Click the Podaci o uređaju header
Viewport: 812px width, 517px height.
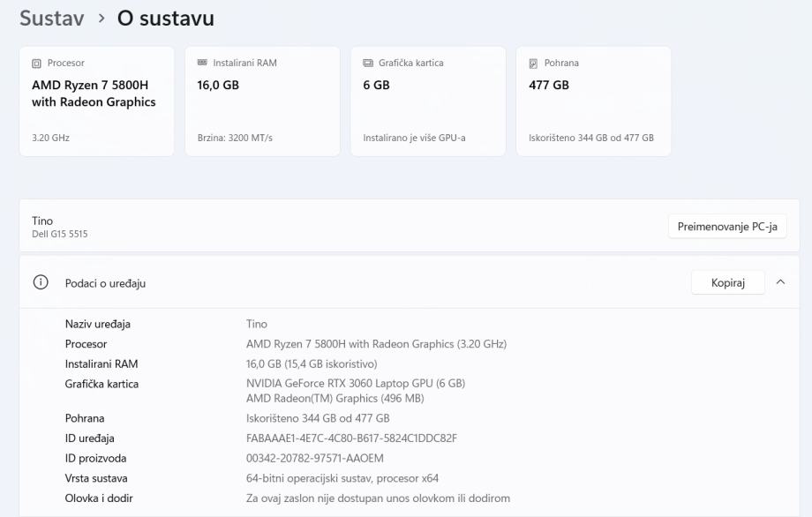[106, 283]
